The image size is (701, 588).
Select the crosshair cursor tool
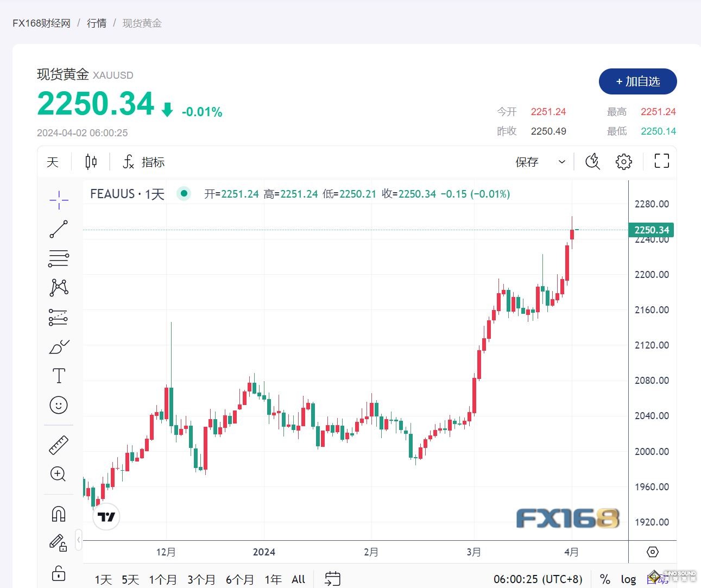click(59, 200)
